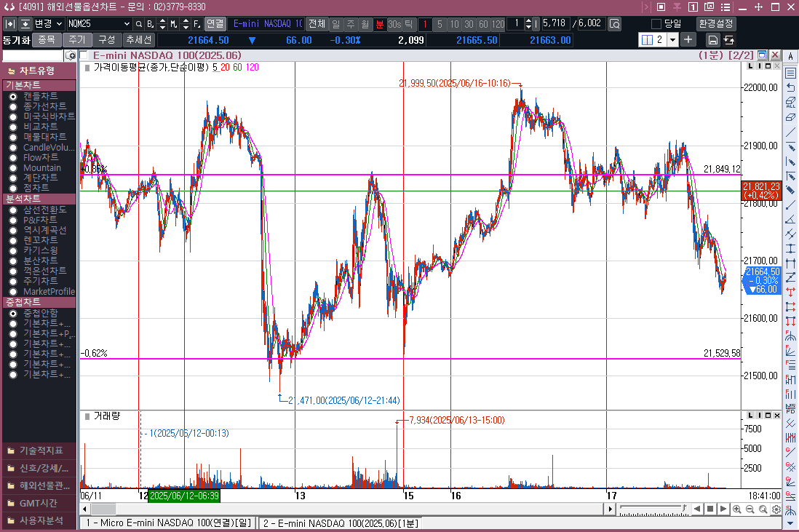Open the 구성 tab
Viewport: 799px width, 532px height.
(x=107, y=40)
